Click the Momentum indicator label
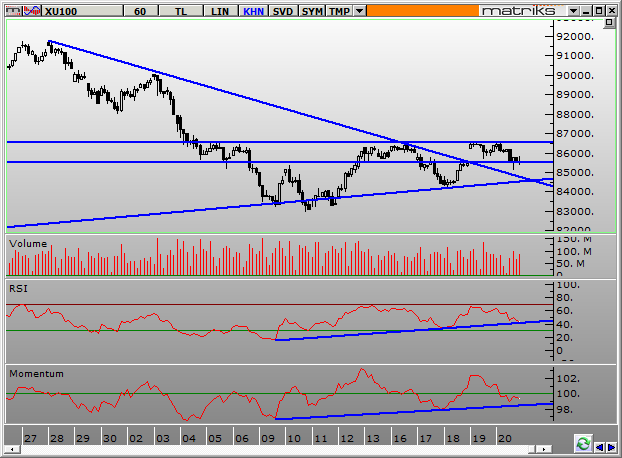This screenshot has width=622, height=458. coord(36,373)
